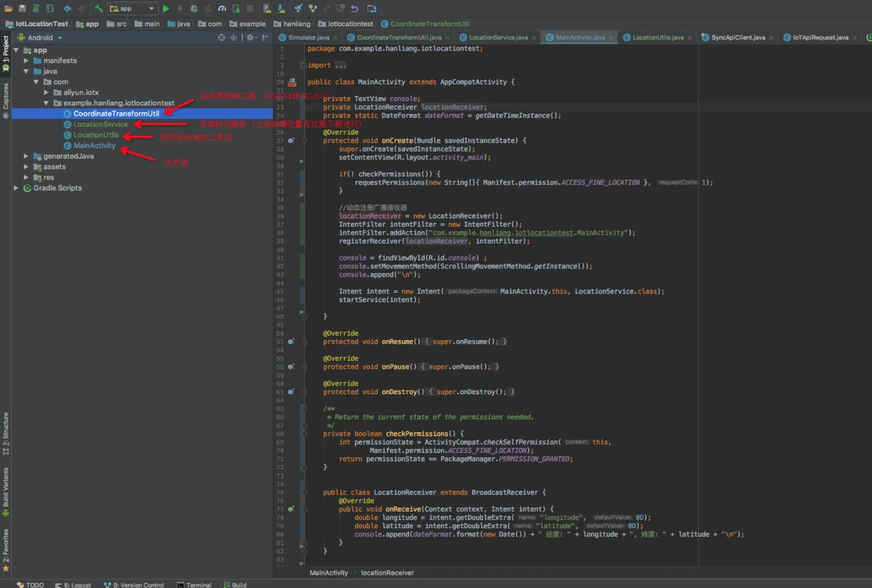The height and width of the screenshot is (588, 872).
Task: Switch to the SyncApiClient.java tab
Action: click(738, 38)
